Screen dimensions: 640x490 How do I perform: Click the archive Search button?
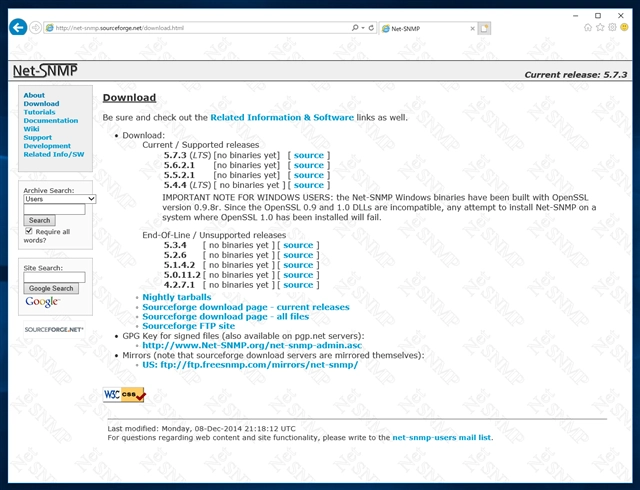click(x=39, y=220)
